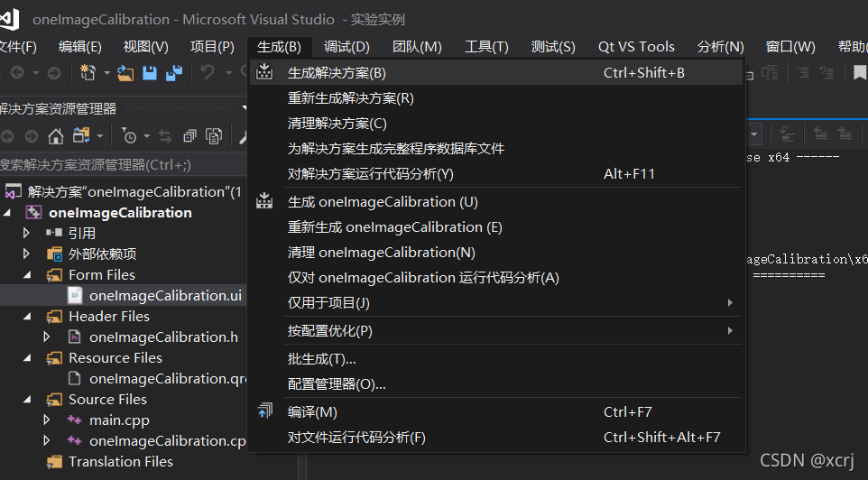
Task: Click the Solution Explorer back arrow
Action: (x=7, y=135)
